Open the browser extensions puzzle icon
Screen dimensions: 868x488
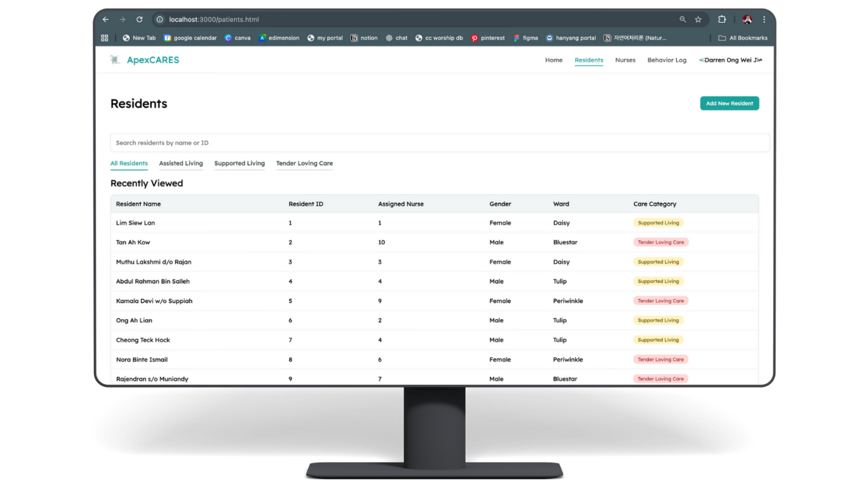pos(722,20)
